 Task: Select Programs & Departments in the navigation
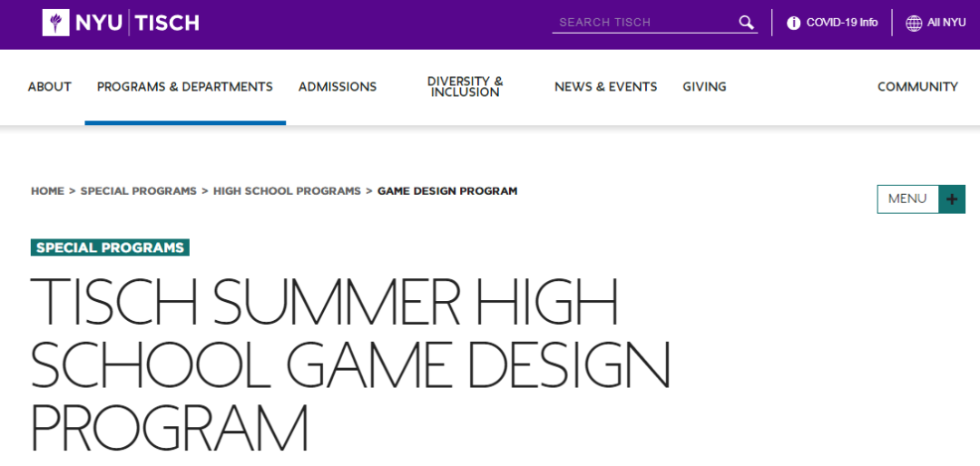tap(185, 87)
